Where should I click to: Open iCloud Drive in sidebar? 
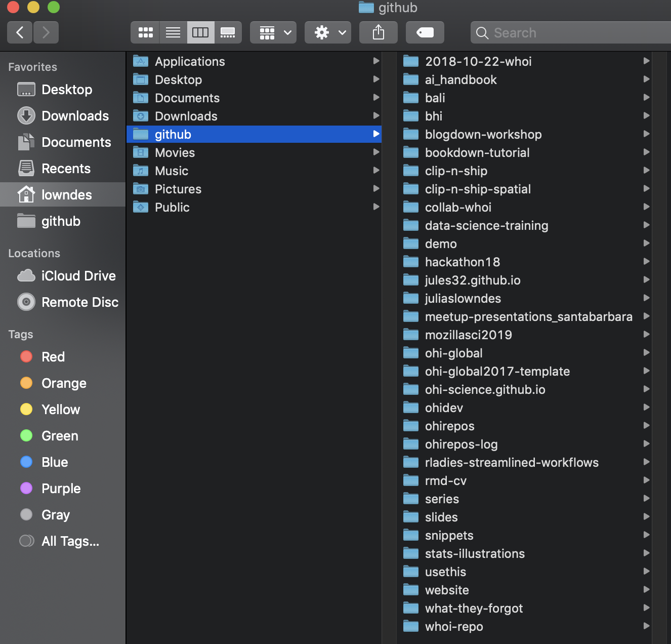click(x=78, y=276)
